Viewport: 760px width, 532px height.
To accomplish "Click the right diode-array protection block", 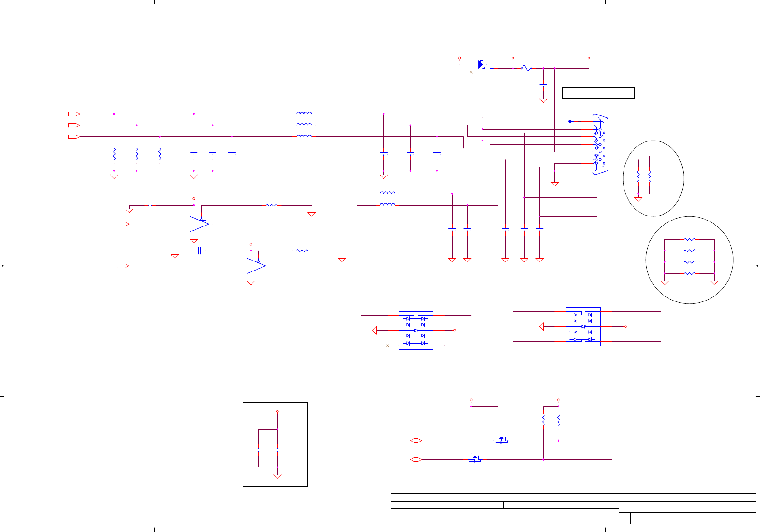I will click(x=583, y=326).
